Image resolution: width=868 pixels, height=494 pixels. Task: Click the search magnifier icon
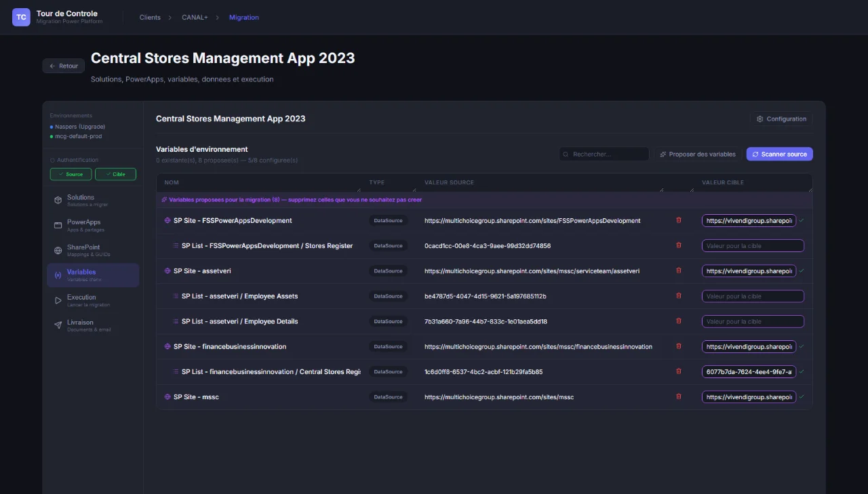pyautogui.click(x=566, y=155)
